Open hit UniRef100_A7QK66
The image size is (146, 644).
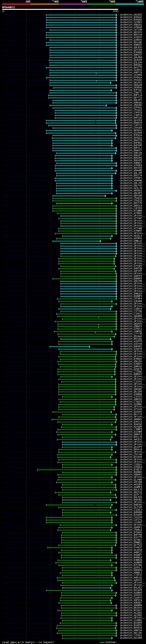pyautogui.click(x=131, y=27)
